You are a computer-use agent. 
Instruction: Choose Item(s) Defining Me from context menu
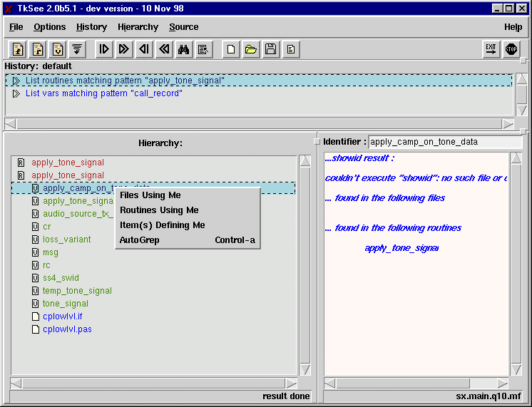click(x=188, y=225)
